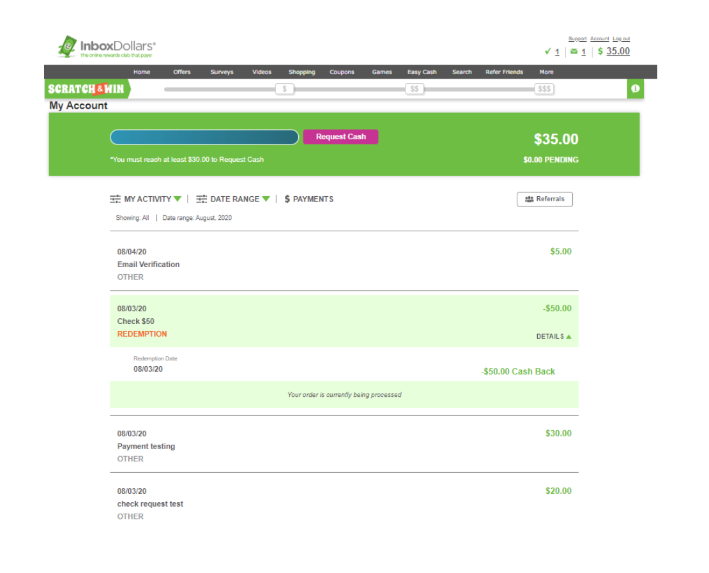Click the green info icon on Scratch bar

tap(635, 89)
